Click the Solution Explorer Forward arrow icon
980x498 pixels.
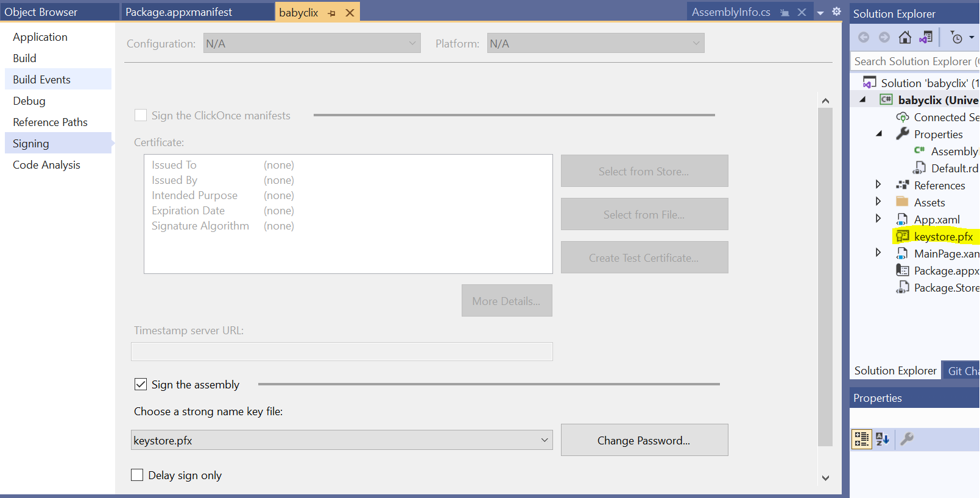coord(884,38)
